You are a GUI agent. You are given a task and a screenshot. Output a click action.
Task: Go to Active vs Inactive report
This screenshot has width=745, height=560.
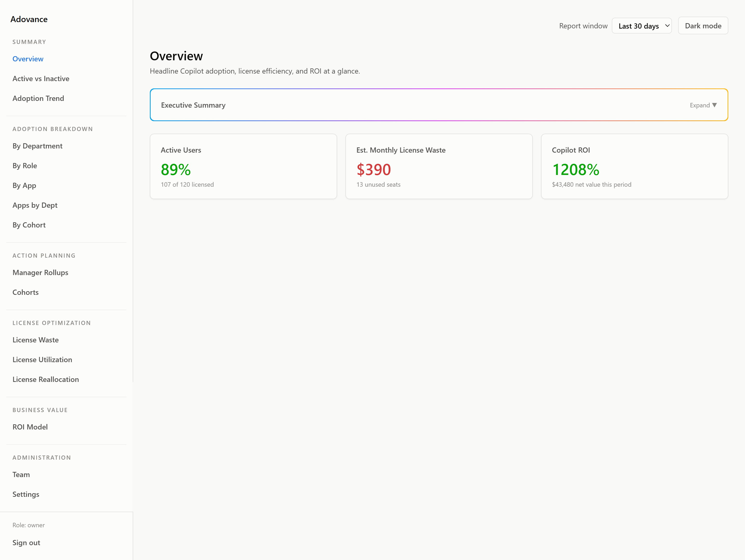(x=41, y=79)
